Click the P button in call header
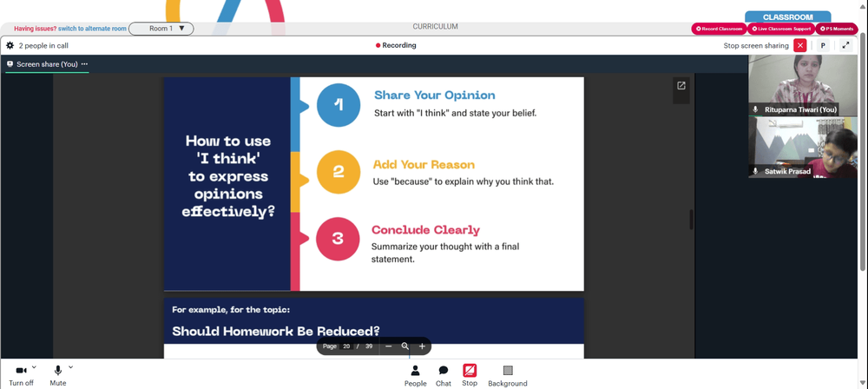Screen dimensions: 868x389 [823, 45]
